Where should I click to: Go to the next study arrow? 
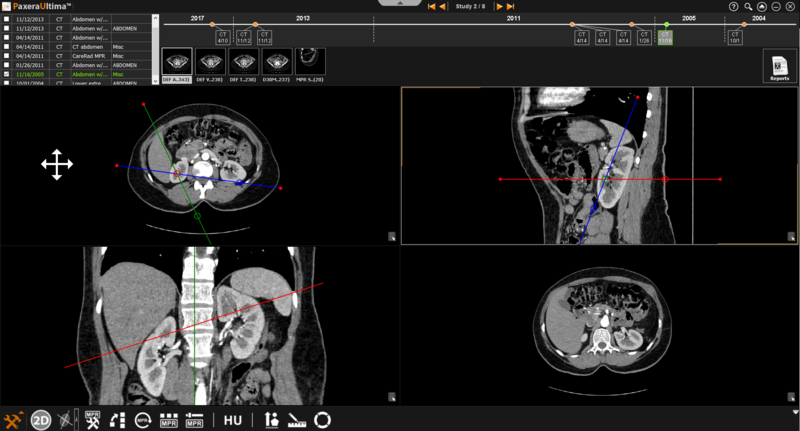pos(500,6)
